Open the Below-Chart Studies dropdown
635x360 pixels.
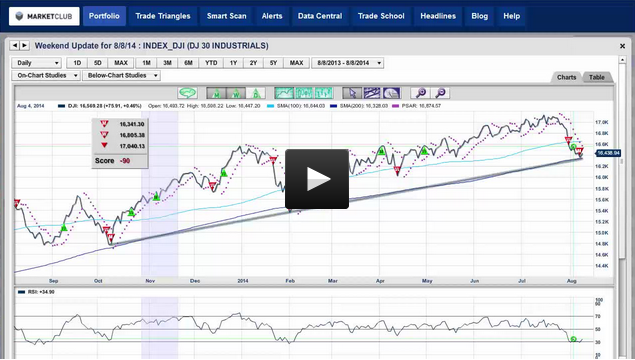[x=121, y=75]
